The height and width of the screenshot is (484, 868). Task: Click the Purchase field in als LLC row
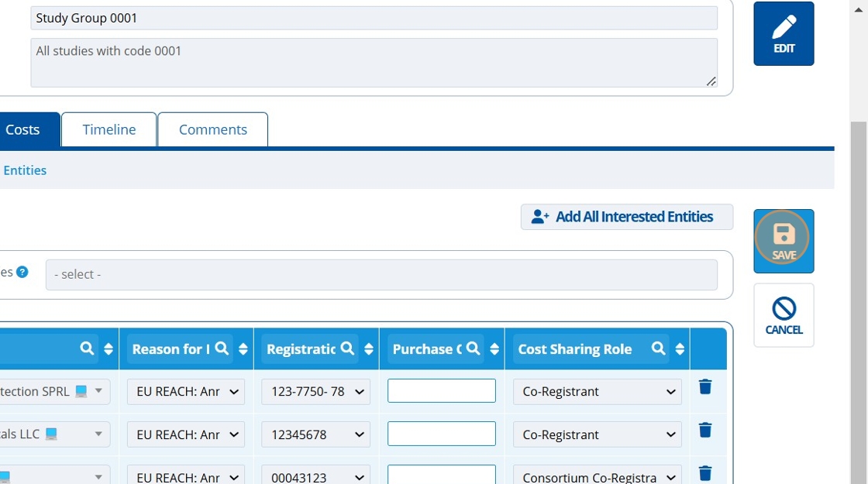pyautogui.click(x=441, y=434)
